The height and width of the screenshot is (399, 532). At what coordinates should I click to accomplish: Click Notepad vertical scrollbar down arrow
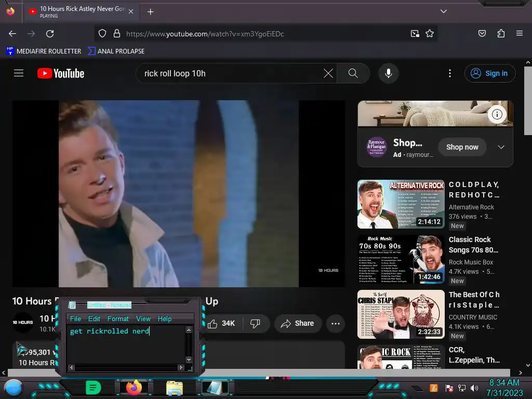click(189, 360)
